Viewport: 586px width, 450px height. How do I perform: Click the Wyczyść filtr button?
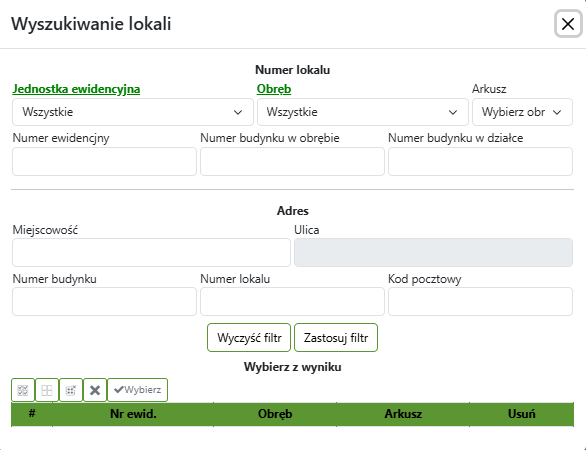point(249,338)
